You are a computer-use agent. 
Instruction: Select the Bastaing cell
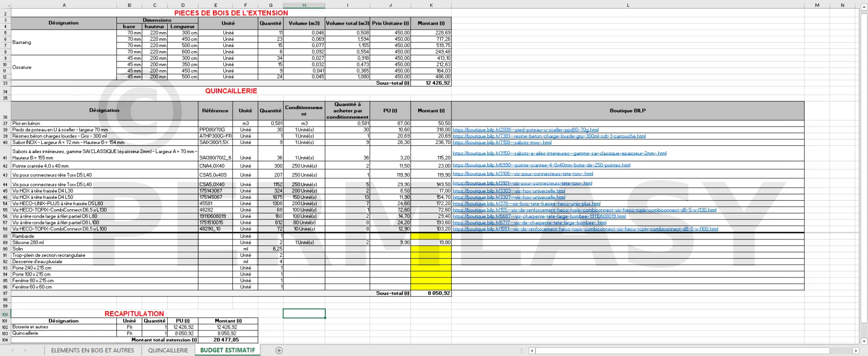[64, 43]
